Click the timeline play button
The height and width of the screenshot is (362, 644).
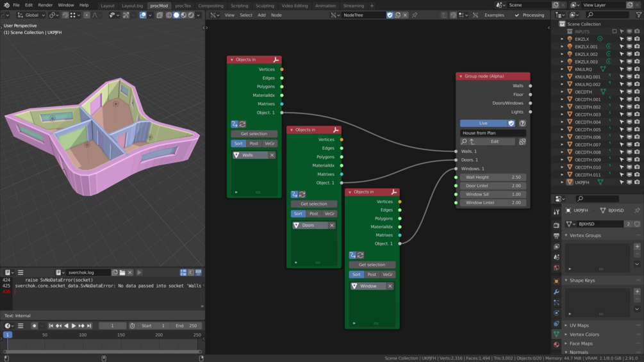coord(74,326)
